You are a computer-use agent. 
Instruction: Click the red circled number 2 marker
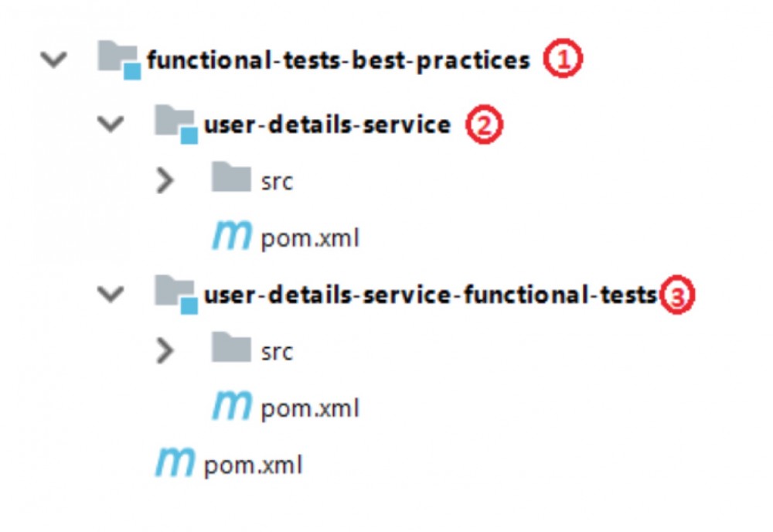484,124
